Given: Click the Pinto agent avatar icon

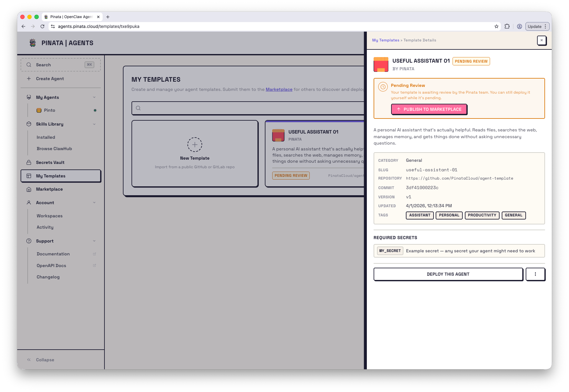Looking at the screenshot, I should pos(39,110).
